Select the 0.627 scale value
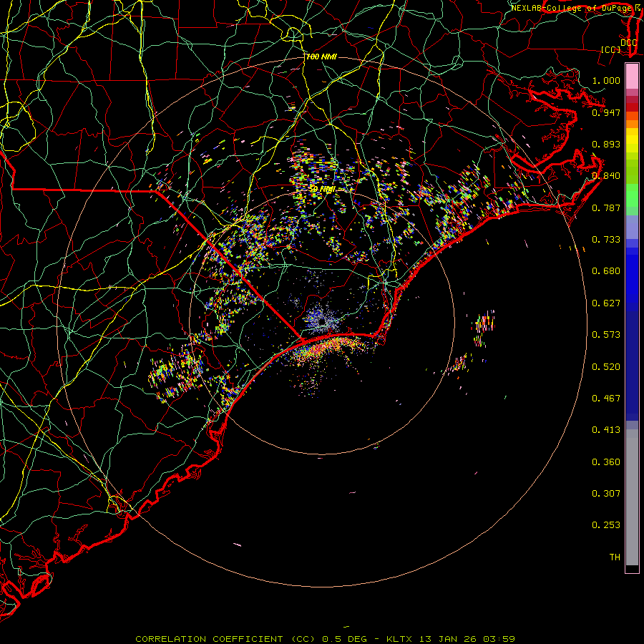 tap(606, 303)
